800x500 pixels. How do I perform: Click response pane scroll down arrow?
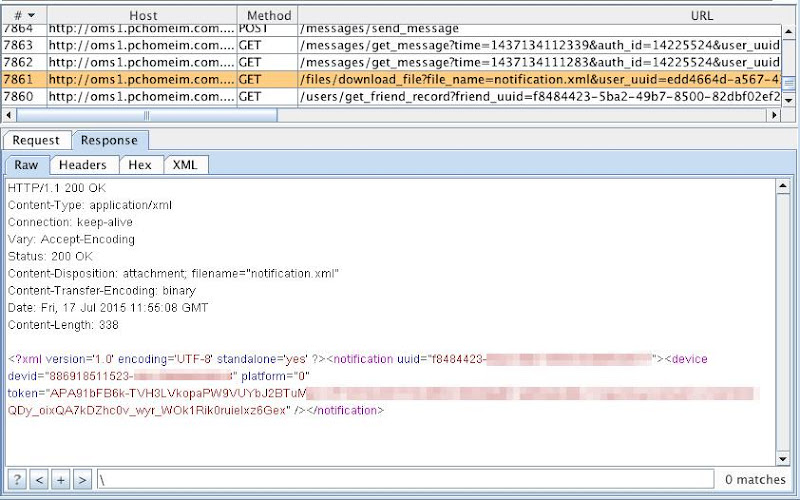point(783,459)
